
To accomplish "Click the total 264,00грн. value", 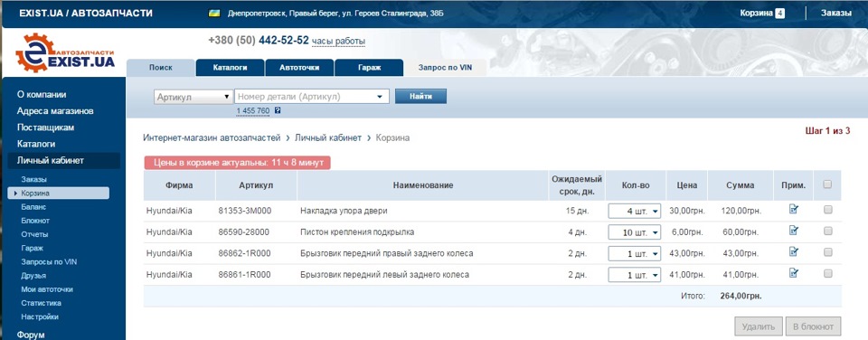I will tap(741, 296).
